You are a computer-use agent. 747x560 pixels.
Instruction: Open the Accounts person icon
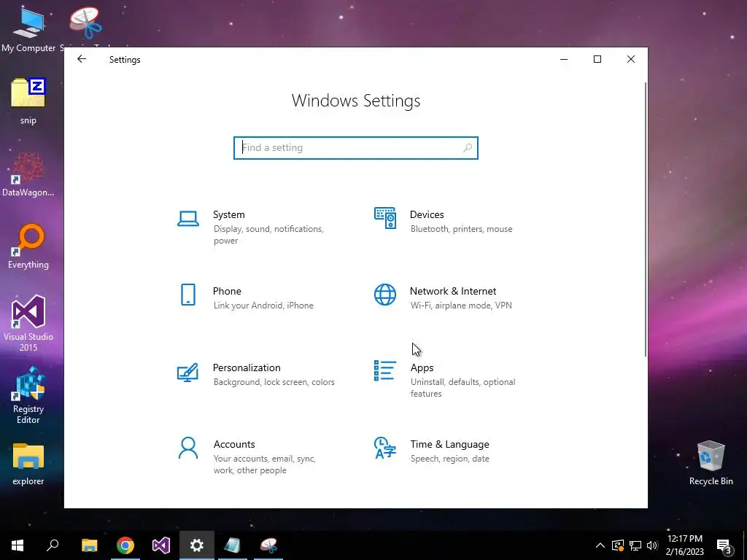(x=188, y=448)
